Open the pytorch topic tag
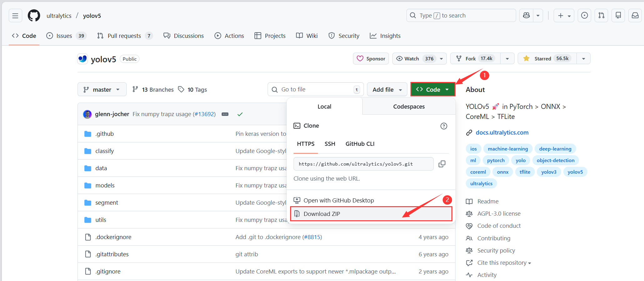 coord(496,160)
